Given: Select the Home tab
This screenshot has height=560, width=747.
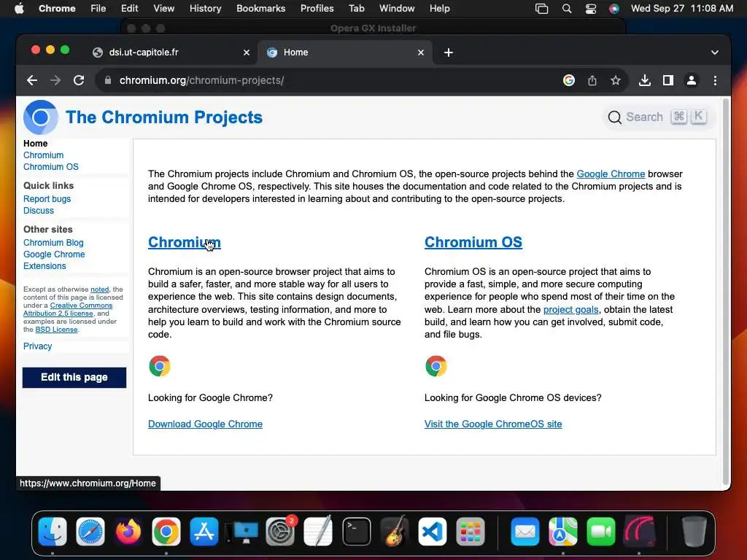Looking at the screenshot, I should (345, 52).
